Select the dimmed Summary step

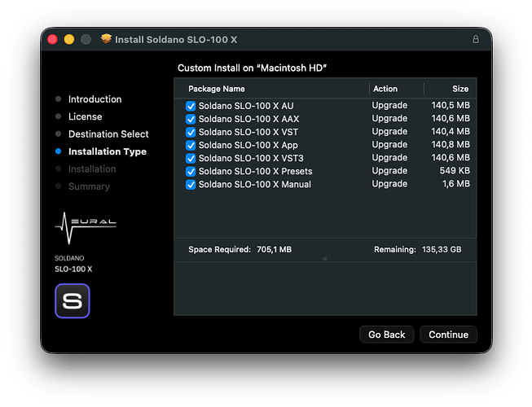click(x=89, y=186)
